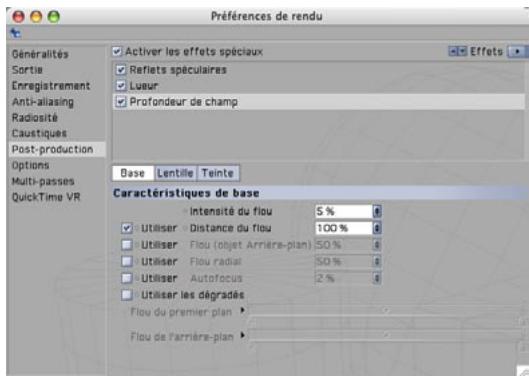The height and width of the screenshot is (376, 529).
Task: Enable Utiliser Flou objet Arrière-plan
Action: coord(127,245)
